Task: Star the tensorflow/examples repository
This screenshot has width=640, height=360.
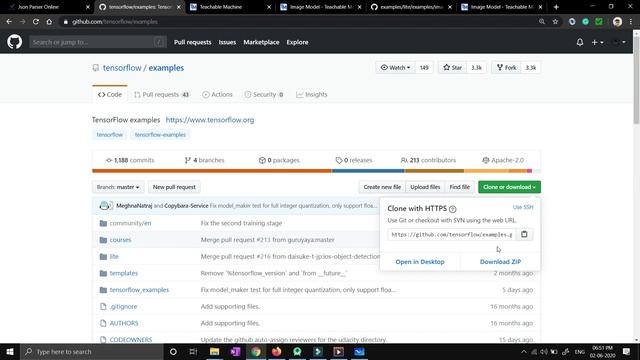Action: (x=453, y=68)
